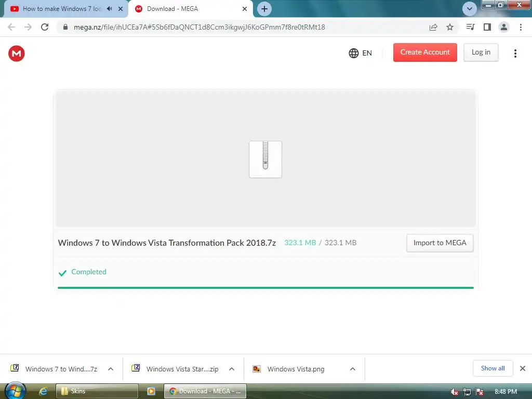Open MEGA page three-dot menu
The width and height of the screenshot is (532, 399).
click(x=515, y=54)
